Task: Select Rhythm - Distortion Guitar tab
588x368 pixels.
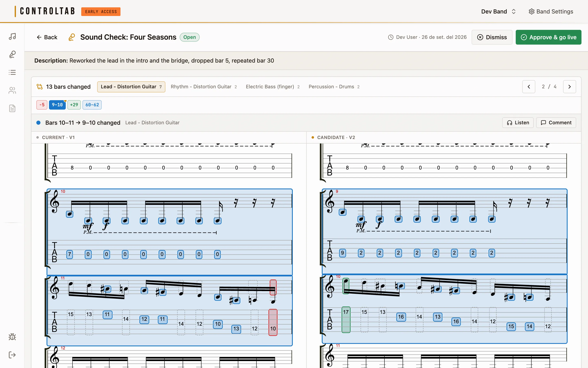Action: pyautogui.click(x=204, y=87)
